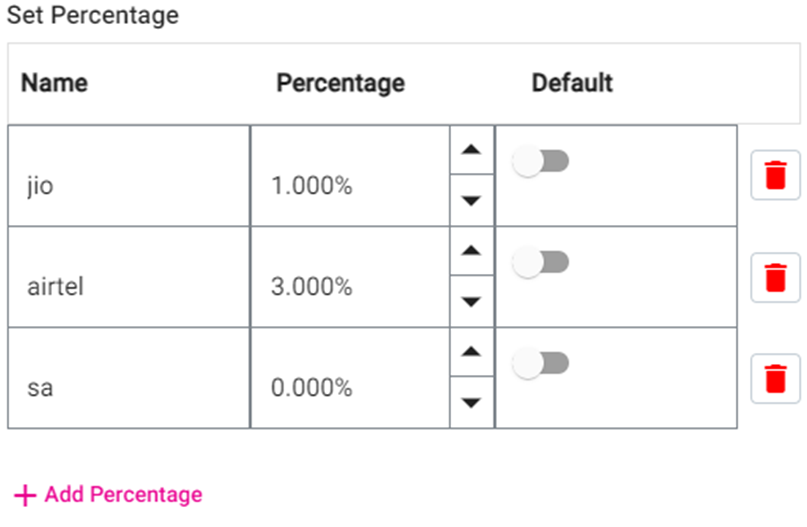Decrease sa percentage with down arrow
Image resolution: width=807 pixels, height=527 pixels.
pos(472,403)
